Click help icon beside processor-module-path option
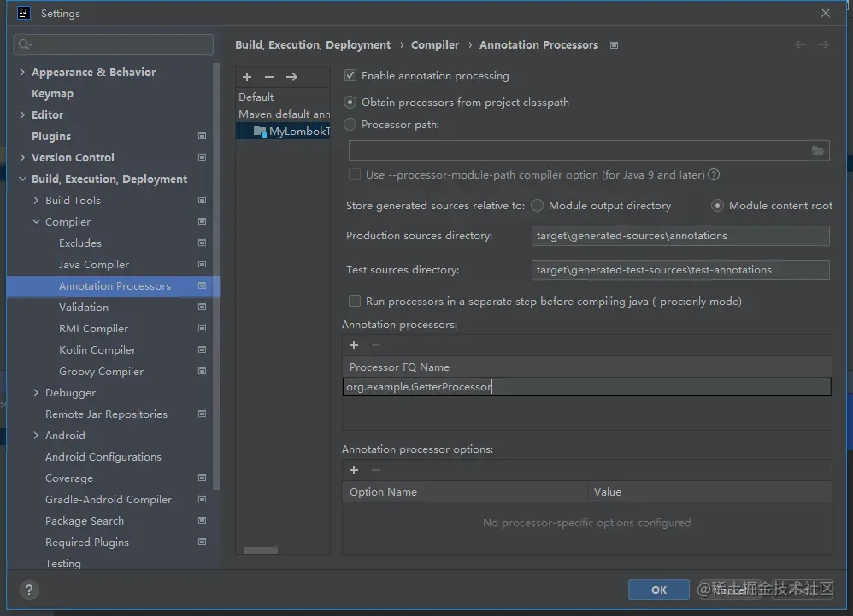Viewport: 853px width, 616px height. point(714,174)
